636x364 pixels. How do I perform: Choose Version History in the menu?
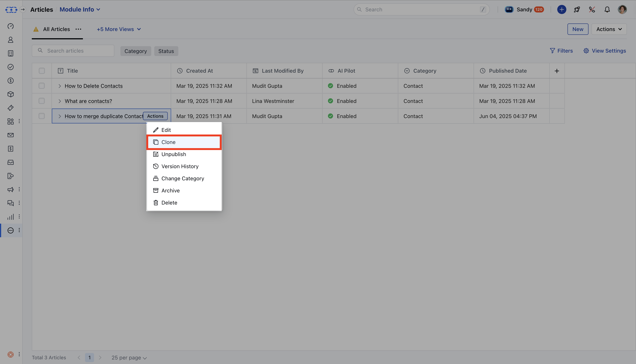(180, 166)
